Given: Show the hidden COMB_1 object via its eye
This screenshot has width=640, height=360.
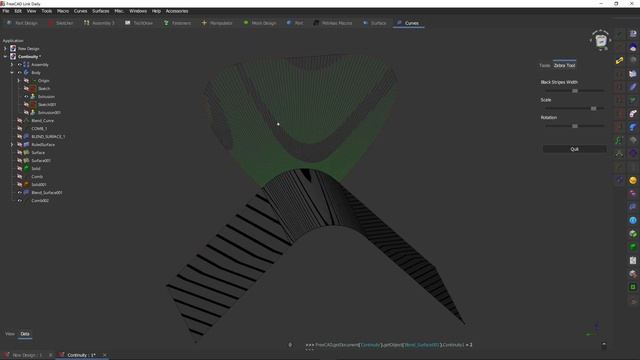Looking at the screenshot, I should [20, 129].
